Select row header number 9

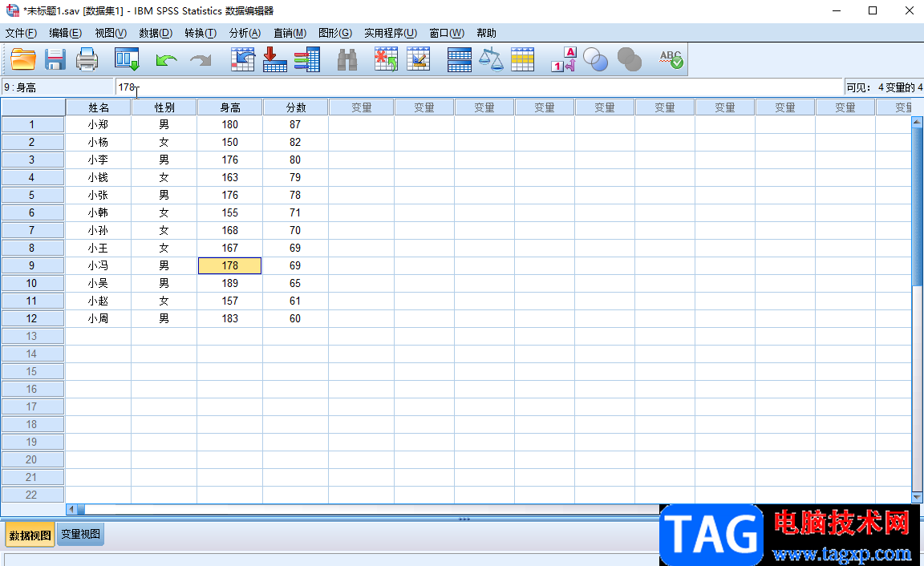pyautogui.click(x=32, y=265)
